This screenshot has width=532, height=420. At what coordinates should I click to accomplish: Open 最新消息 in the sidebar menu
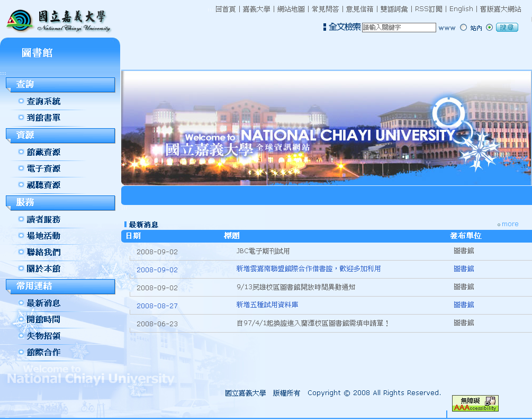[x=43, y=303]
